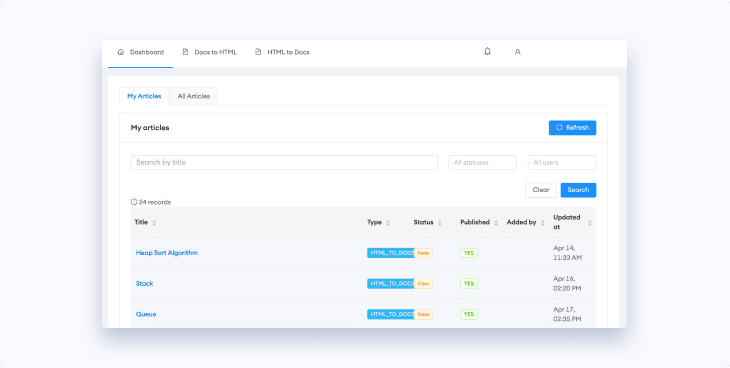
Task: Click YES published tag in Queue row
Action: 469,314
